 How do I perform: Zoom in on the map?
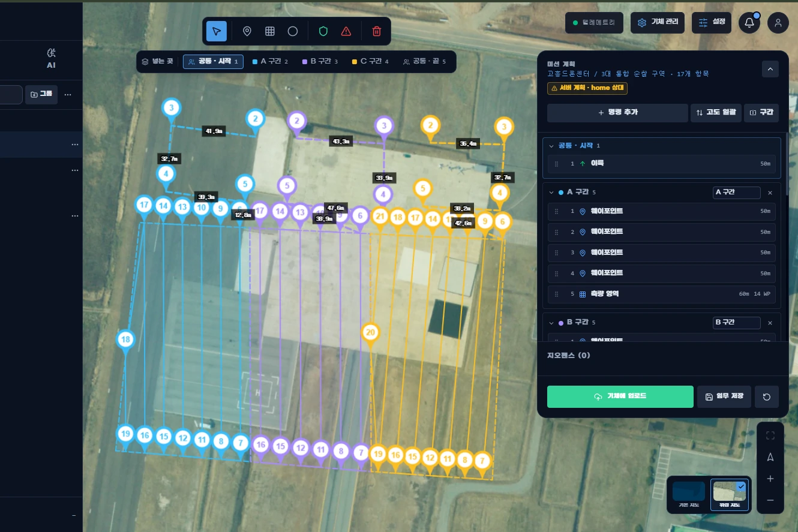tap(770, 479)
